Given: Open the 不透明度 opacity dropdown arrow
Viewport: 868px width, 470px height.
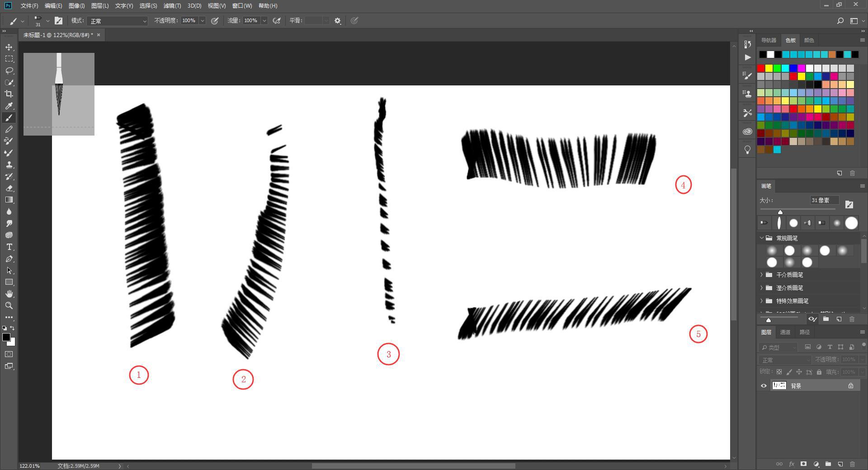Looking at the screenshot, I should 203,21.
